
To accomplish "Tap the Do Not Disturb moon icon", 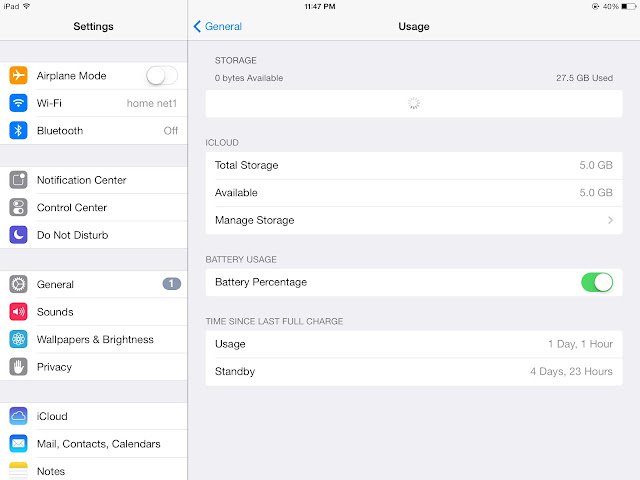I will click(x=18, y=235).
